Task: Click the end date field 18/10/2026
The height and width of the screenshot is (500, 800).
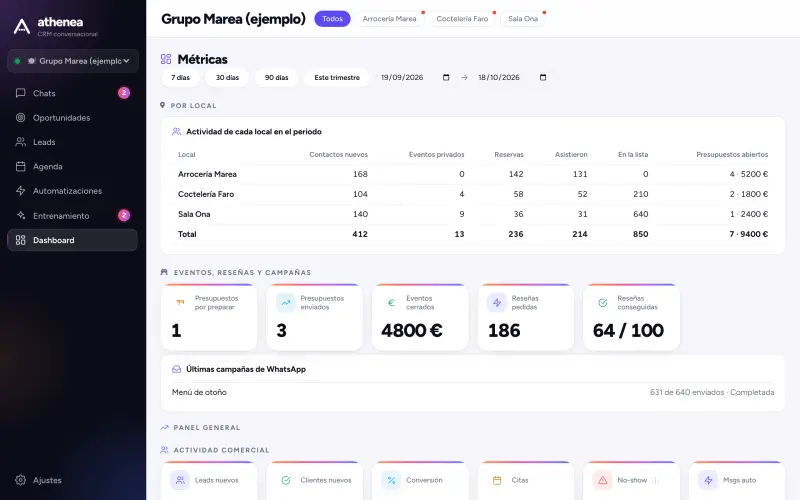Action: (512, 78)
